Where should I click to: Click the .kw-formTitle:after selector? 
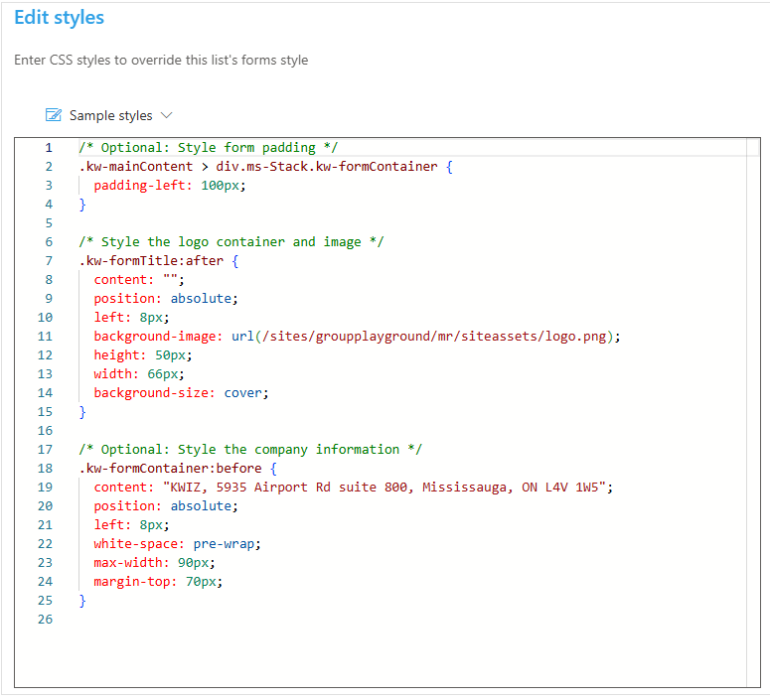tap(151, 261)
